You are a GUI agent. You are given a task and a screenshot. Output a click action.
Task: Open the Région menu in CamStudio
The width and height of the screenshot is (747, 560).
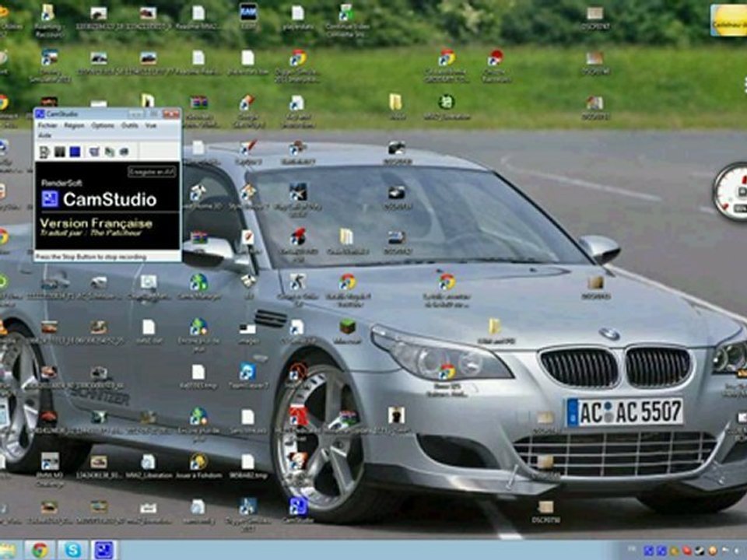coord(74,125)
